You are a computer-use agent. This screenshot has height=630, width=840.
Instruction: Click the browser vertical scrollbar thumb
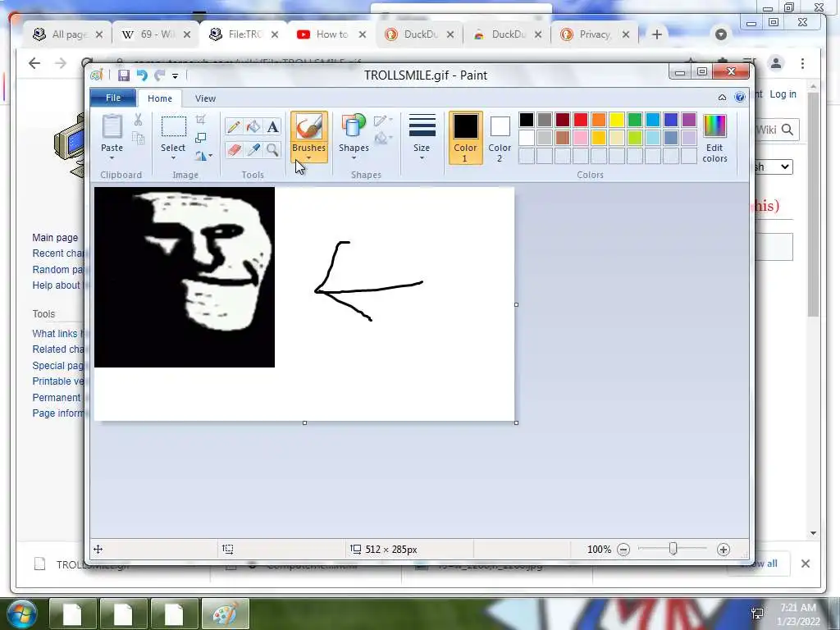pyautogui.click(x=813, y=203)
